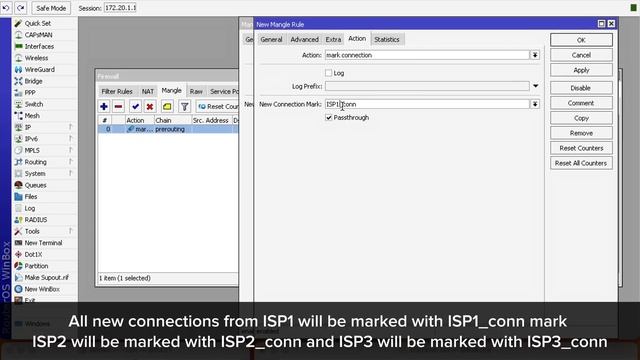The height and width of the screenshot is (360, 640).
Task: Open Bridge sidebar entry
Action: (x=33, y=81)
